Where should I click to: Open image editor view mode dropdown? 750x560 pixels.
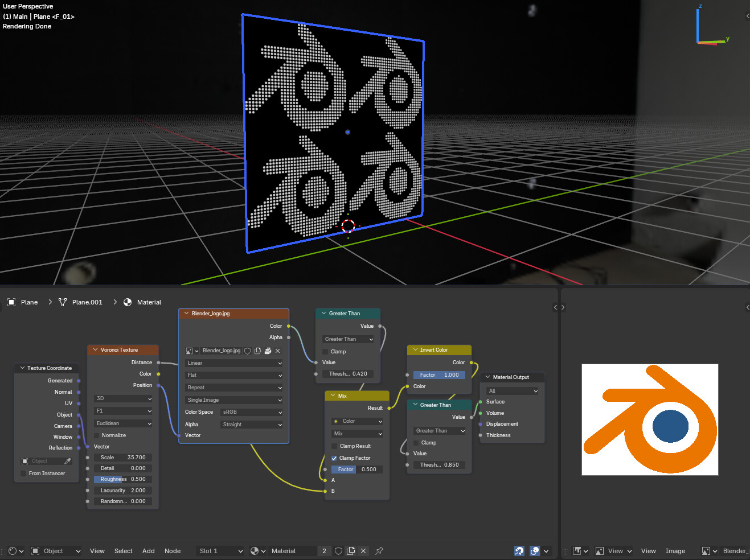pyautogui.click(x=614, y=551)
